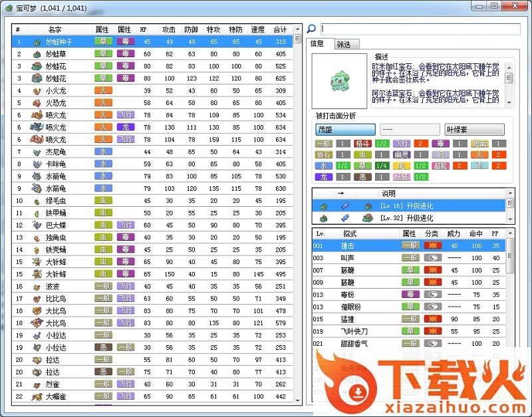Select the 妙蛙种子 sprite in the list
The image size is (532, 417).
(x=37, y=42)
